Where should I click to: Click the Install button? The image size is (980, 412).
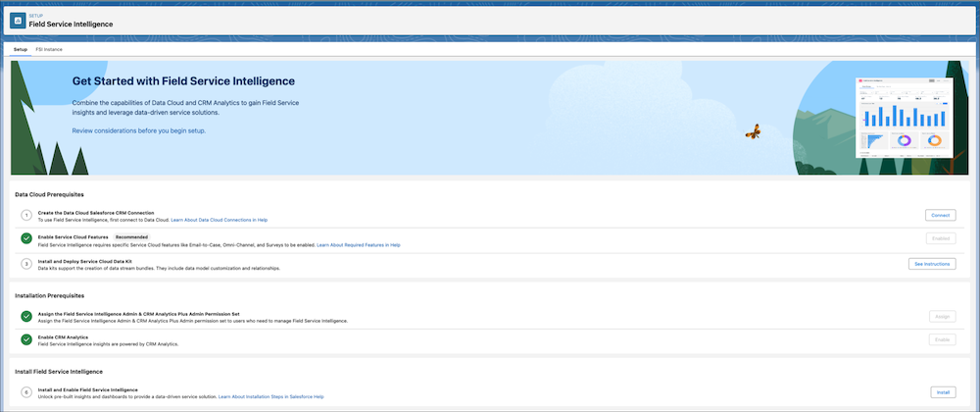[943, 392]
